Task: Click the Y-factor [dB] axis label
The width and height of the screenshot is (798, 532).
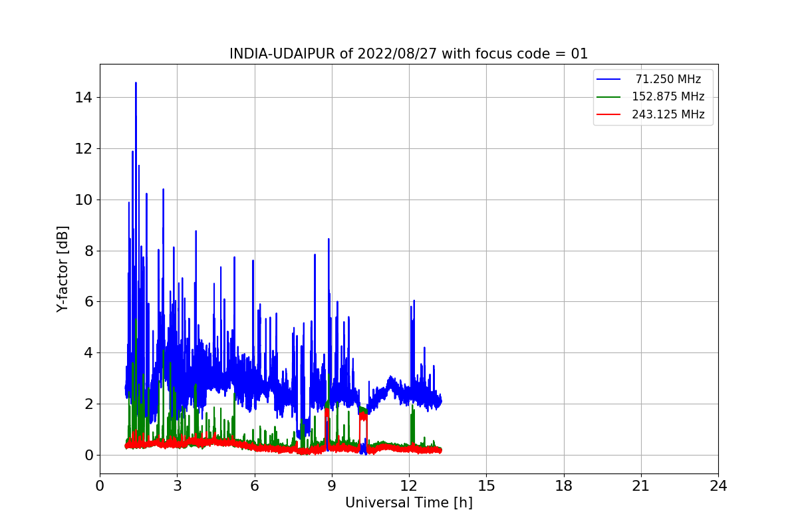Action: point(63,269)
